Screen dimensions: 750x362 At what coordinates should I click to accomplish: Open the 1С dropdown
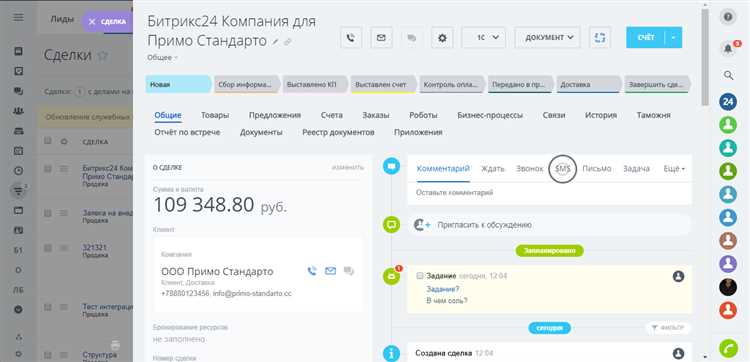[x=484, y=37]
